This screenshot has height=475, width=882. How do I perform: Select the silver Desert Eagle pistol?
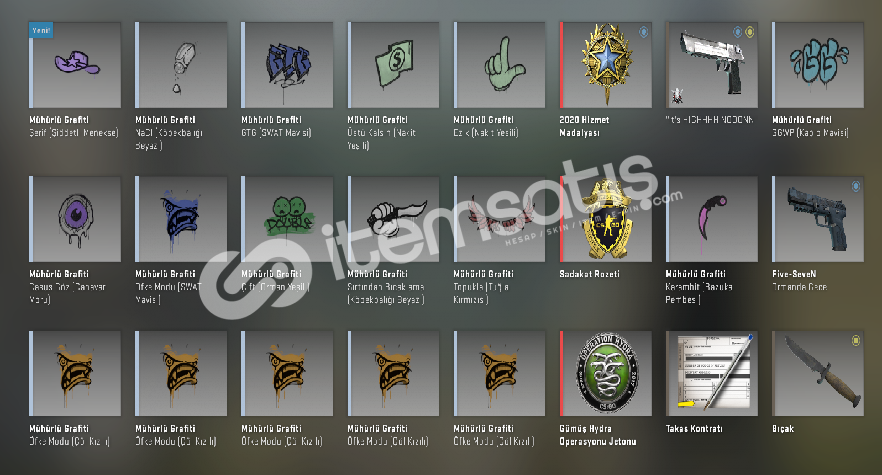pyautogui.click(x=712, y=65)
